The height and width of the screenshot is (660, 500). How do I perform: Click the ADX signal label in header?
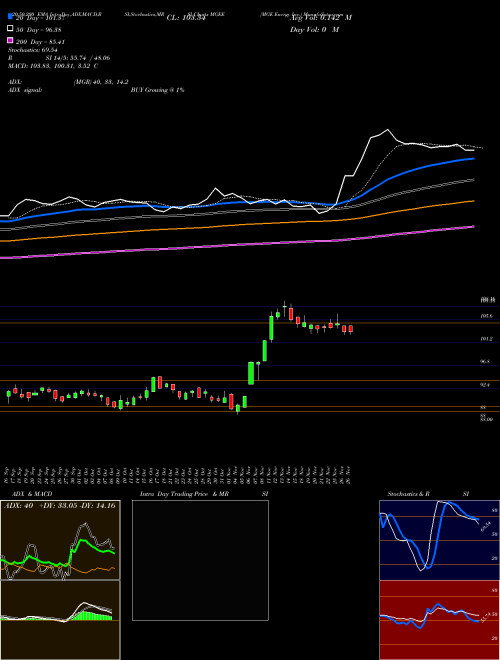point(25,90)
